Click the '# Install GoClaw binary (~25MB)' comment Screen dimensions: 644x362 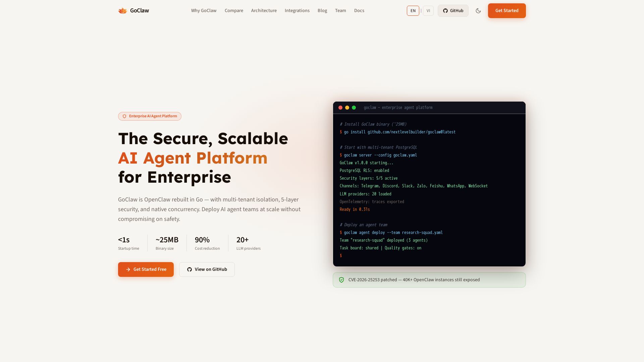point(373,124)
